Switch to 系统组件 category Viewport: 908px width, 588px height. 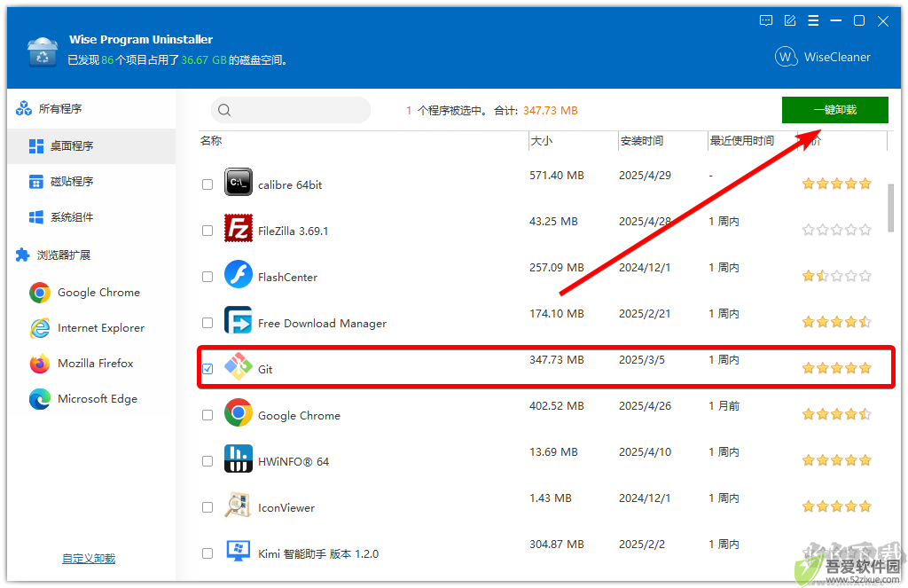pyautogui.click(x=91, y=217)
